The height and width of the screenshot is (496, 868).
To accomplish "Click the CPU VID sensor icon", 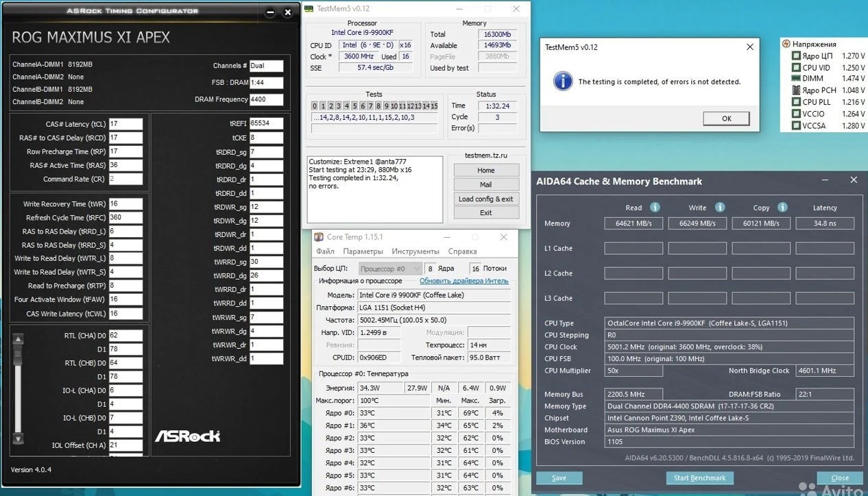I will click(796, 68).
